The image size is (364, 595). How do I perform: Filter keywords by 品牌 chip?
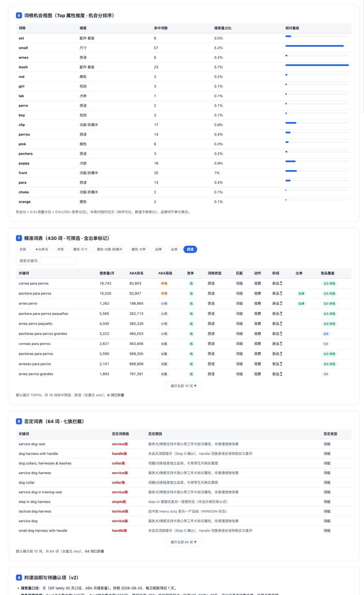(158, 249)
